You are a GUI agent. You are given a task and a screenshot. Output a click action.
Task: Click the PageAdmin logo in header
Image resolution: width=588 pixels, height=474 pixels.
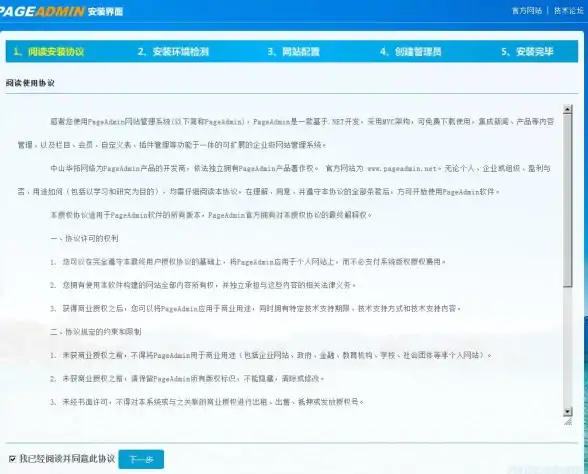click(42, 11)
